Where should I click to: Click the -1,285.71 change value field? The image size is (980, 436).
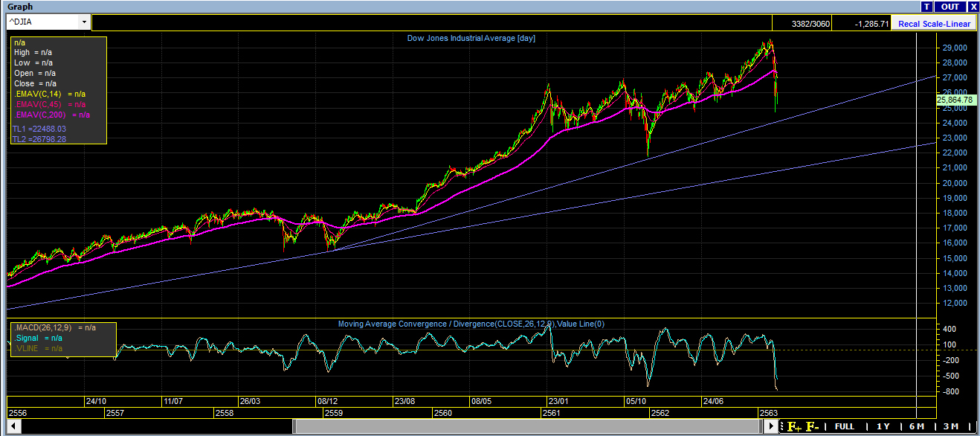point(861,24)
